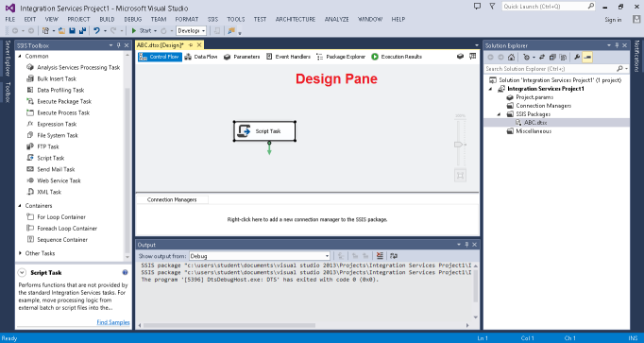This screenshot has height=343, width=644.
Task: Open the Server Explorer side tab
Action: [x=8, y=58]
